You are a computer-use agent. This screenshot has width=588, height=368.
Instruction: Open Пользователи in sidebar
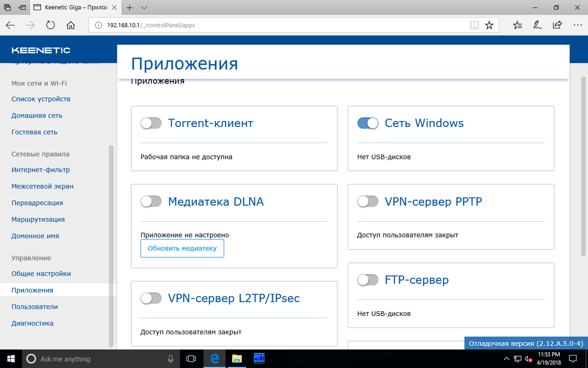point(35,307)
